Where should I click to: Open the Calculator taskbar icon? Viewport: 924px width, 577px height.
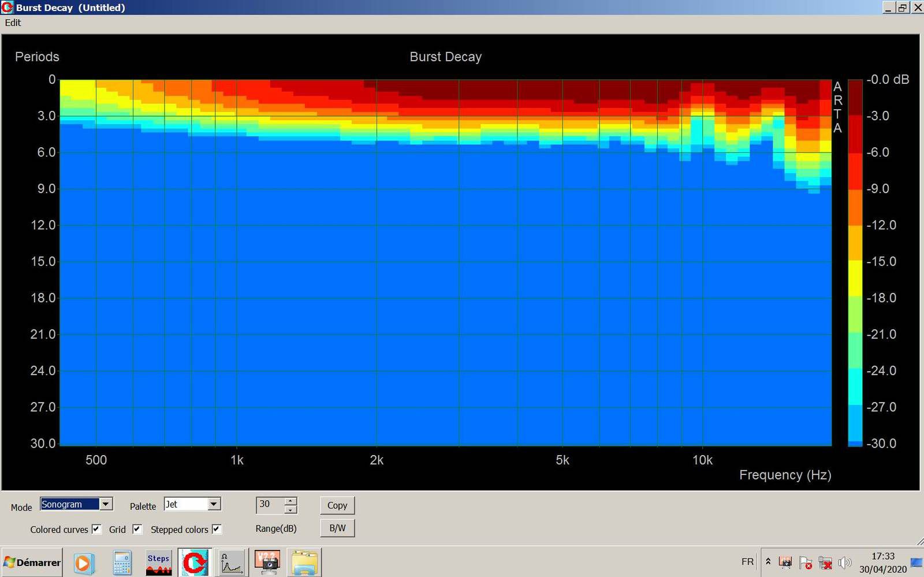[x=122, y=563]
